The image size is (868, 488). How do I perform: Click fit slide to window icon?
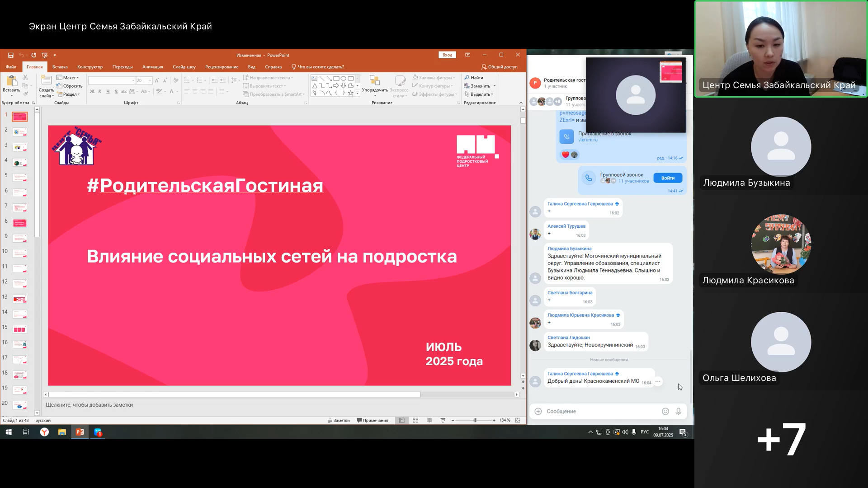click(x=518, y=420)
